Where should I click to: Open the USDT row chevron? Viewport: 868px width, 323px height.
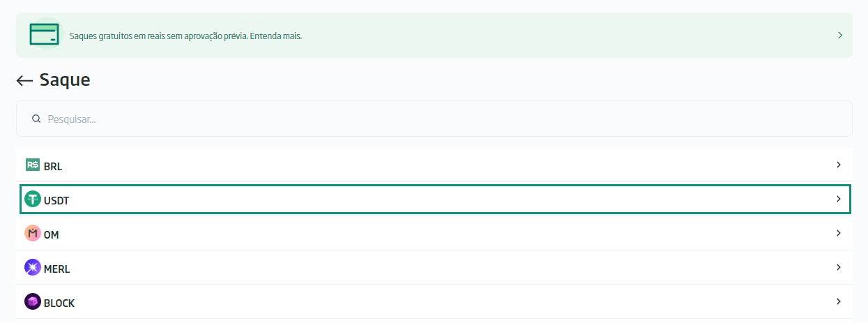[839, 200]
